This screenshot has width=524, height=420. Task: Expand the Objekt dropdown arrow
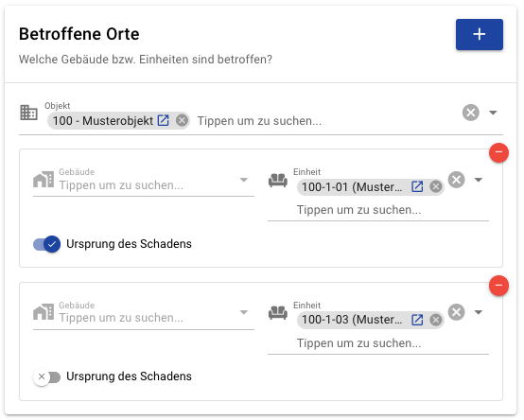pyautogui.click(x=493, y=113)
